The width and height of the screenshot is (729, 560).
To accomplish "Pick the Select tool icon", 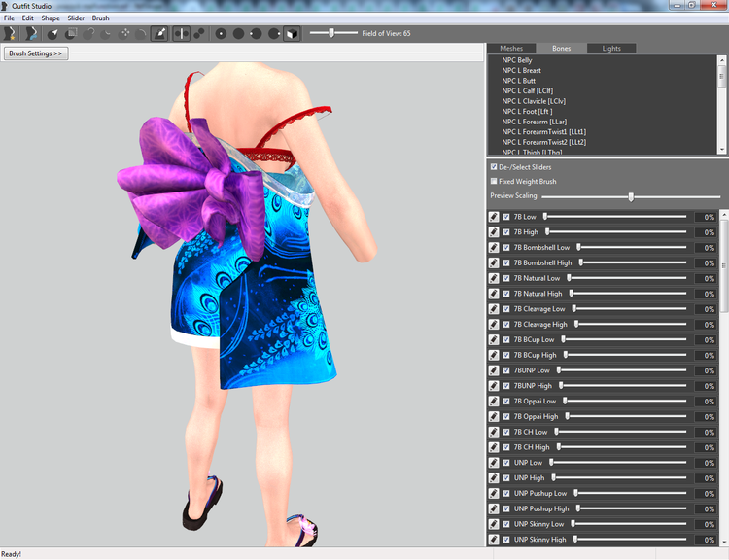I will (52, 33).
